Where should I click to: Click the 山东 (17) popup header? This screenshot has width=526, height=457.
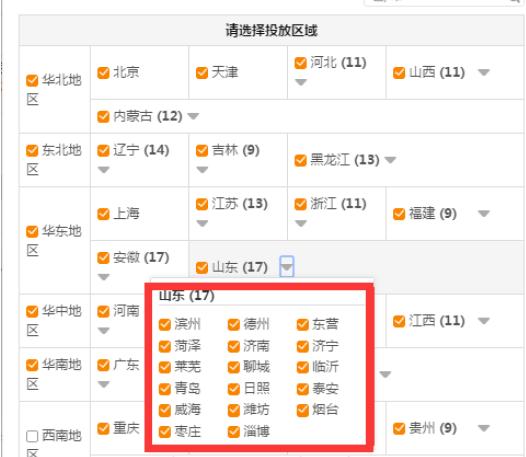point(187,296)
